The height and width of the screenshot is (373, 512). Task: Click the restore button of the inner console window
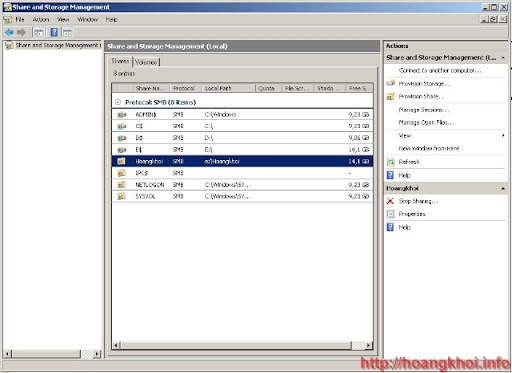tap(494, 20)
